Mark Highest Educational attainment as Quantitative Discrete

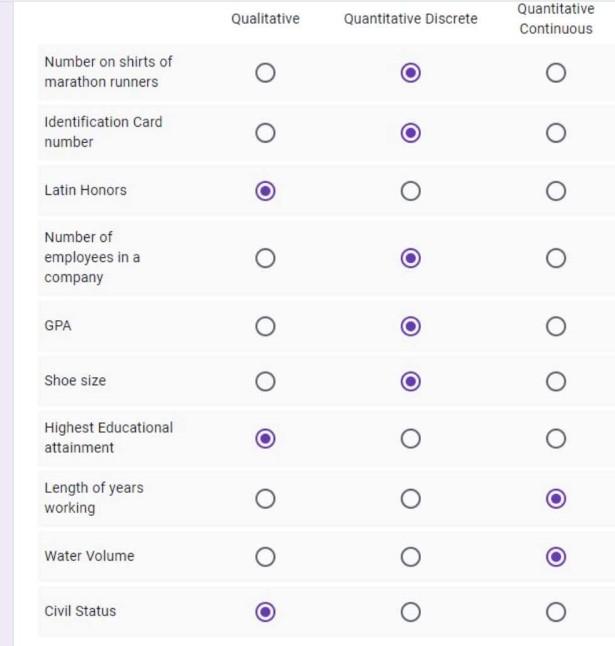[410, 438]
